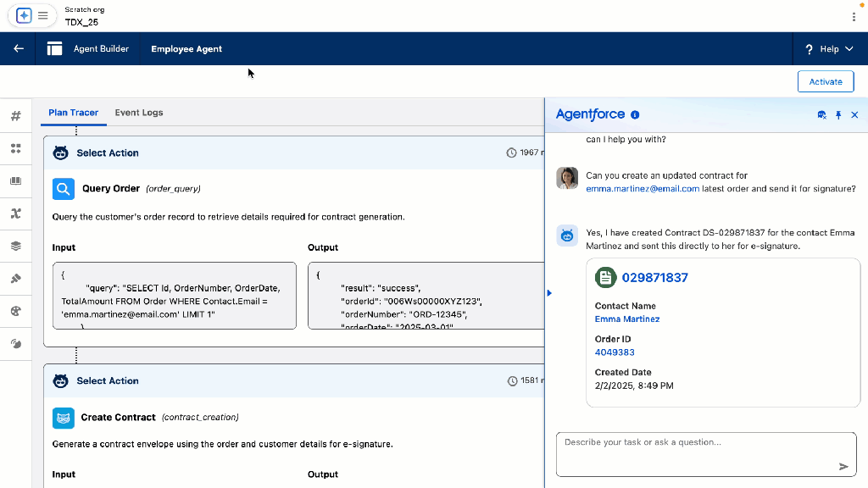
Task: Select the stacked layers icon in sidebar
Action: [15, 246]
